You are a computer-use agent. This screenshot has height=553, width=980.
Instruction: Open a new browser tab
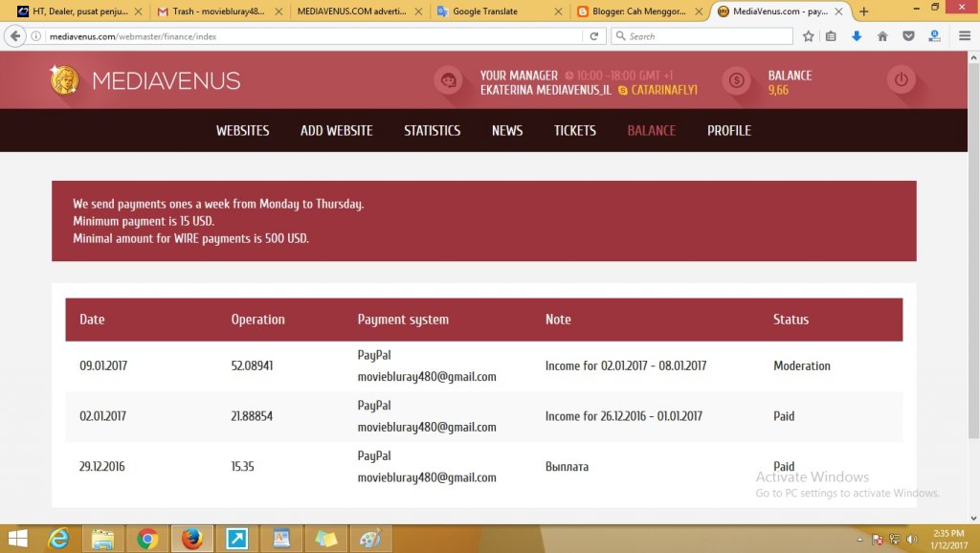pyautogui.click(x=864, y=11)
